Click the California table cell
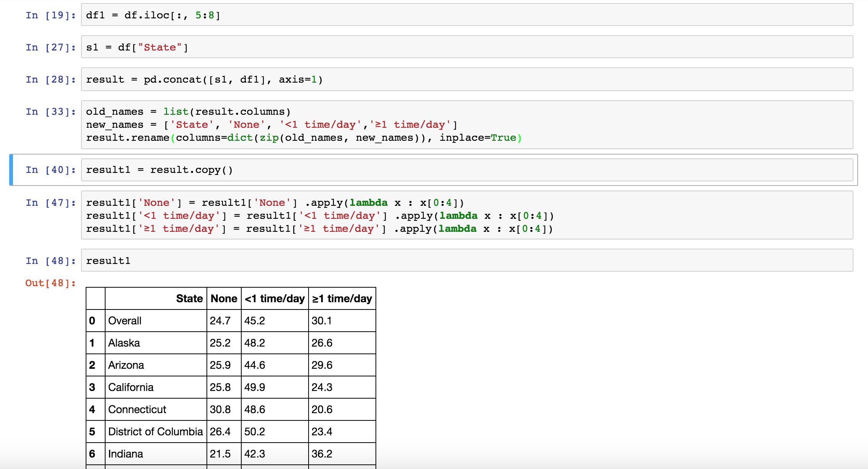868x469 pixels. point(131,387)
